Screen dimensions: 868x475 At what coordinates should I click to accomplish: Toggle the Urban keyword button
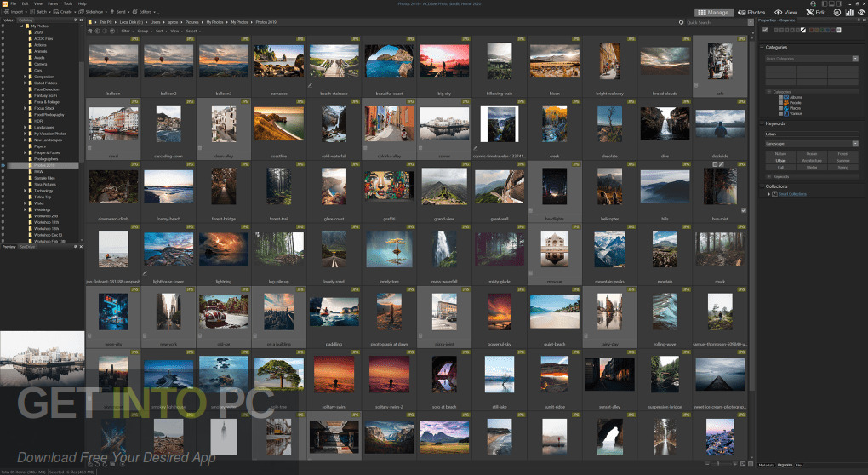[780, 161]
